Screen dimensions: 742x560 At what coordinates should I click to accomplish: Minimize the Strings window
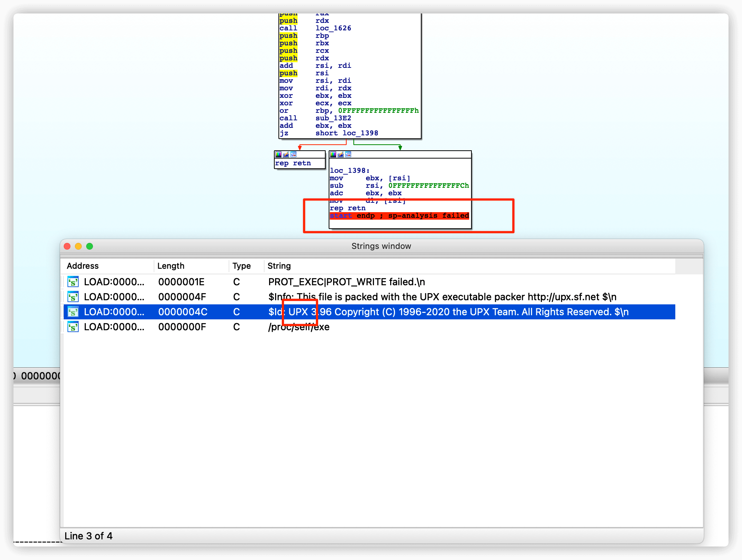(78, 246)
